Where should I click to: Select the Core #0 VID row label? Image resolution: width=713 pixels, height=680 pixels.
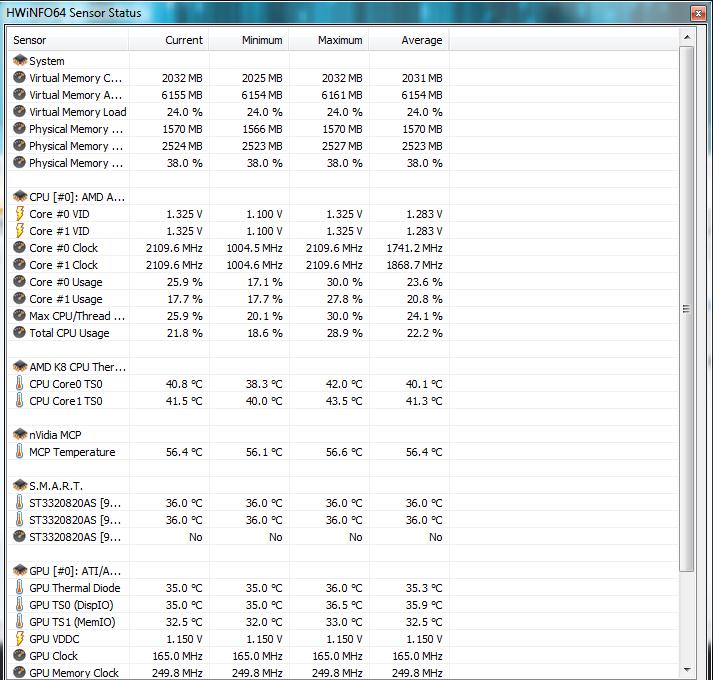coord(59,214)
